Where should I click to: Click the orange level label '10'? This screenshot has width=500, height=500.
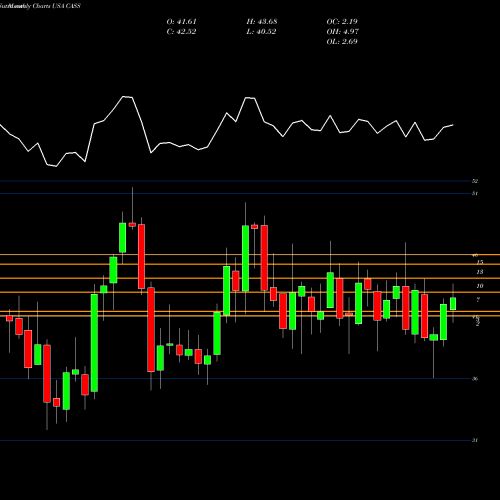point(480,286)
